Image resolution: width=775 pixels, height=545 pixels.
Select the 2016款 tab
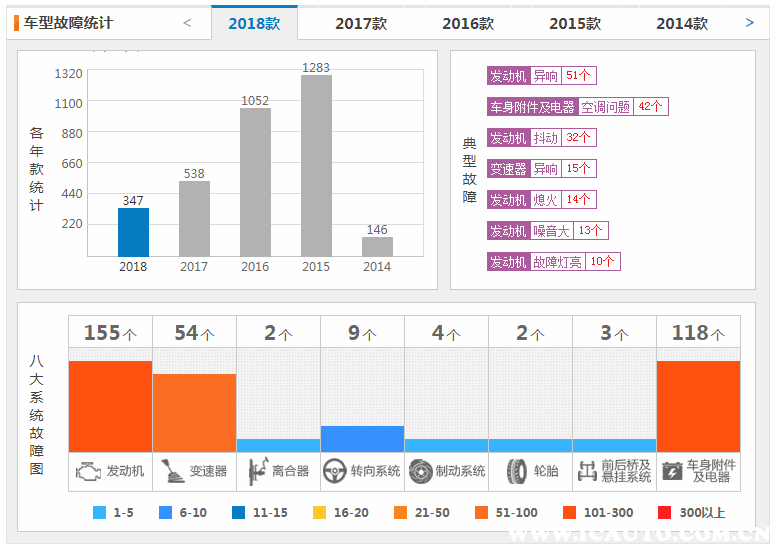coord(468,23)
